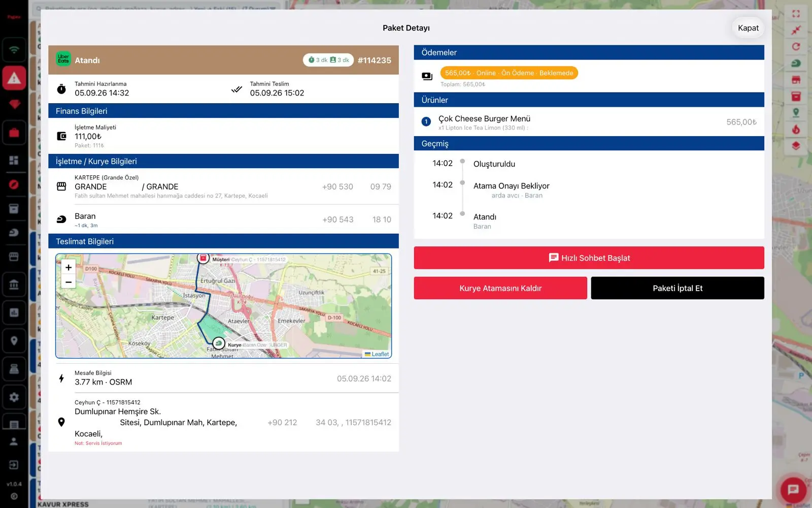Viewport: 812px width, 508px height.
Task: Open the warning alerts icon in sidebar
Action: tap(14, 78)
